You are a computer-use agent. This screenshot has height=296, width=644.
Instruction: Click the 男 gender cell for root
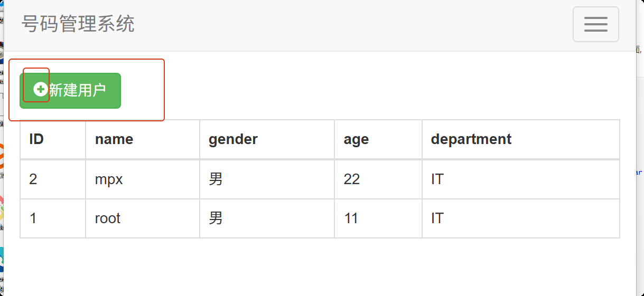(216, 218)
